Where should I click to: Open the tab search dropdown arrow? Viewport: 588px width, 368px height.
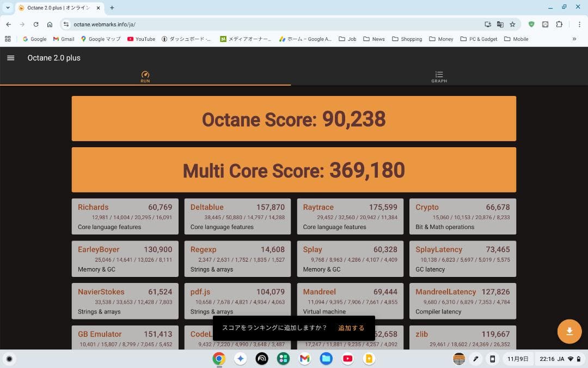click(x=8, y=8)
